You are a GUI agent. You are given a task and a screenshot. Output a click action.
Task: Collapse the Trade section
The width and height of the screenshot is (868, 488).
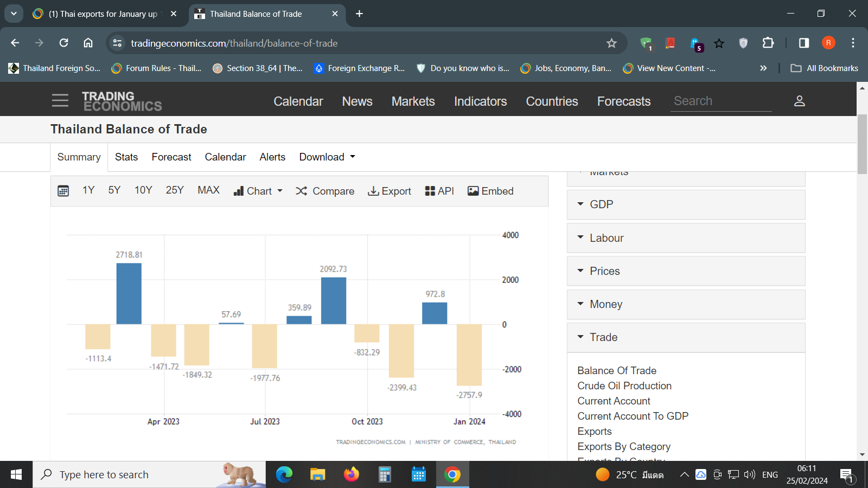pos(686,337)
